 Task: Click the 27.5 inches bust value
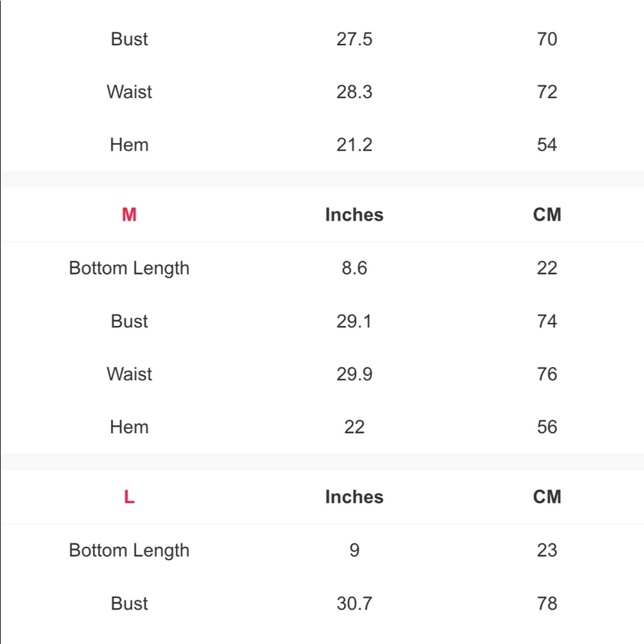click(x=354, y=39)
